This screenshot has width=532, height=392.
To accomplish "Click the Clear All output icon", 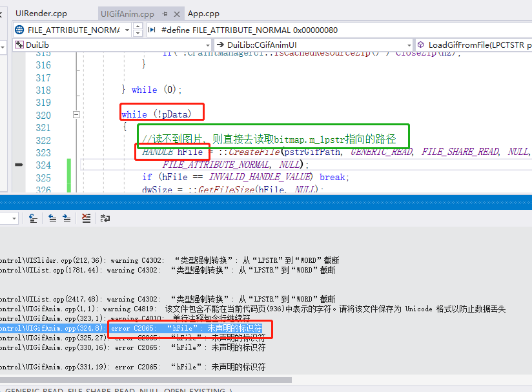I will click(86, 218).
